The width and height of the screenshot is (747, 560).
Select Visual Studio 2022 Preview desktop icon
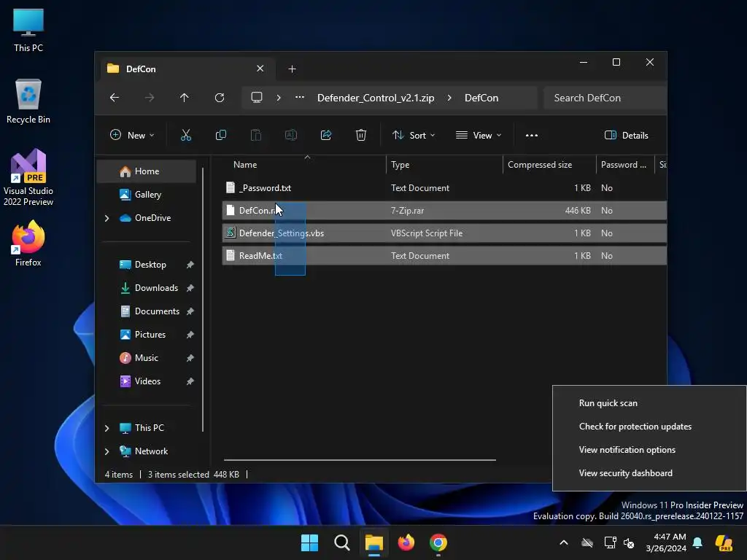(28, 177)
